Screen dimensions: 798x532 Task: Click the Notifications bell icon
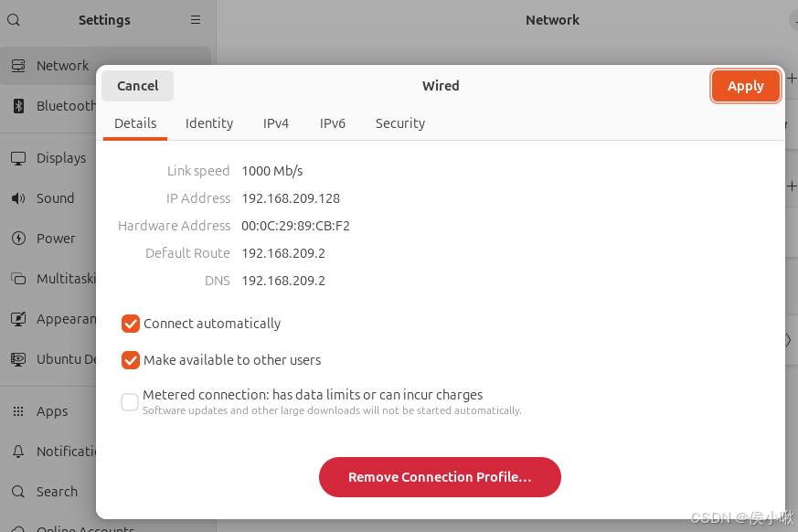coord(18,452)
